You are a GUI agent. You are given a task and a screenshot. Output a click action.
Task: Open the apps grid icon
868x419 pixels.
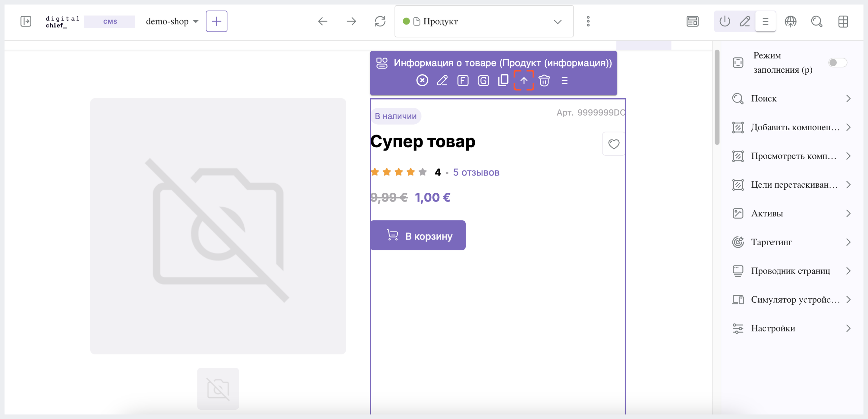coord(843,21)
